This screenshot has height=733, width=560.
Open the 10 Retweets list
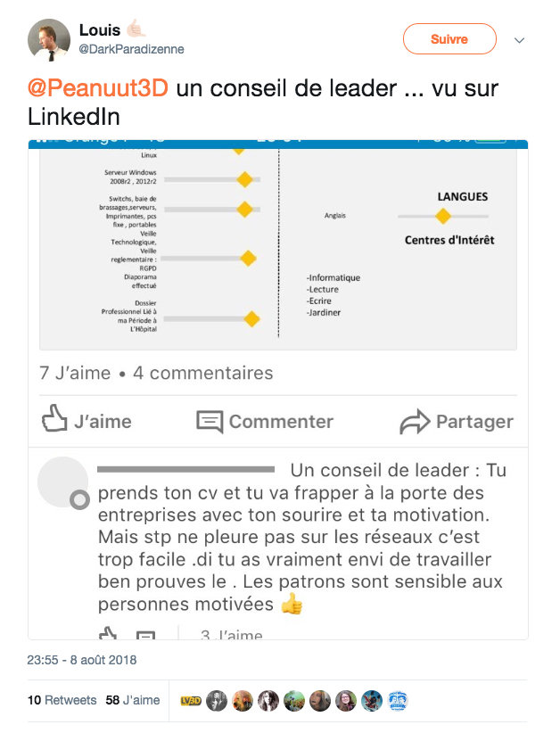coord(62,700)
